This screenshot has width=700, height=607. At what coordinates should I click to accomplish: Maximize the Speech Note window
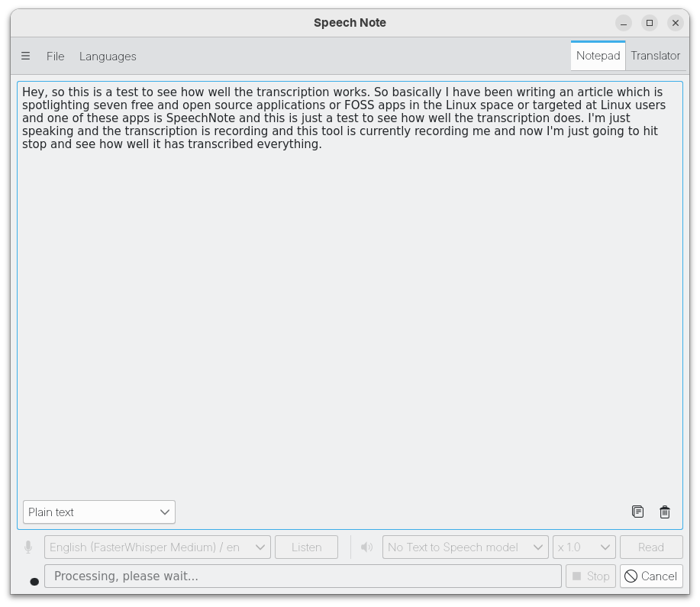click(650, 23)
